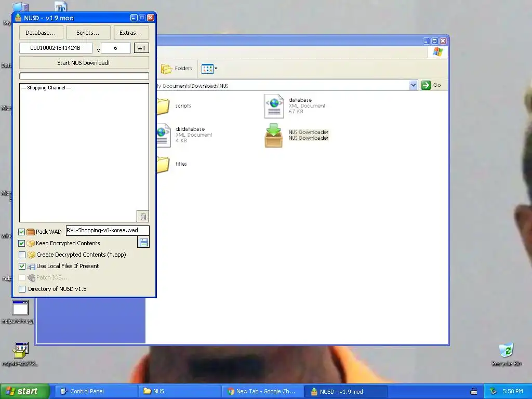
Task: Clear the log with the trash icon
Action: coord(143,216)
